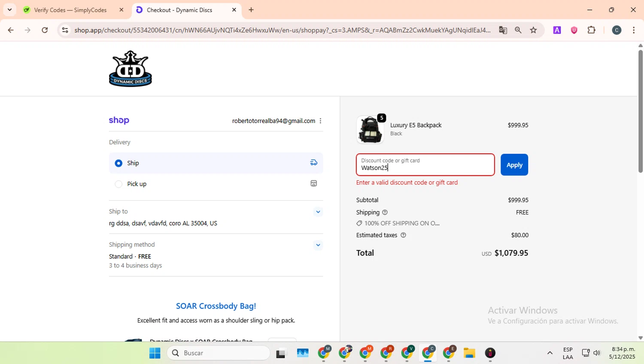Bookmark this page with the star icon

[x=533, y=30]
